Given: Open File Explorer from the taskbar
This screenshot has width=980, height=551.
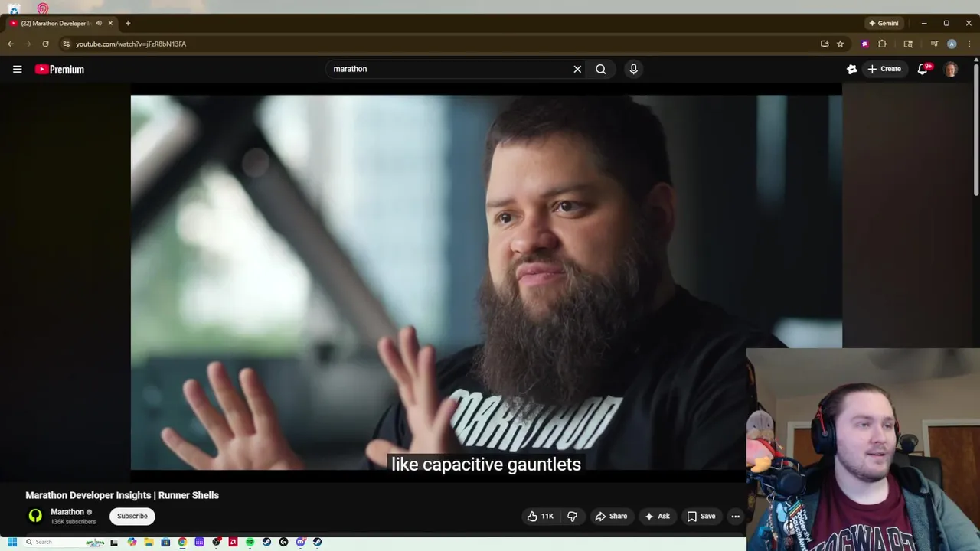Looking at the screenshot, I should 149,543.
